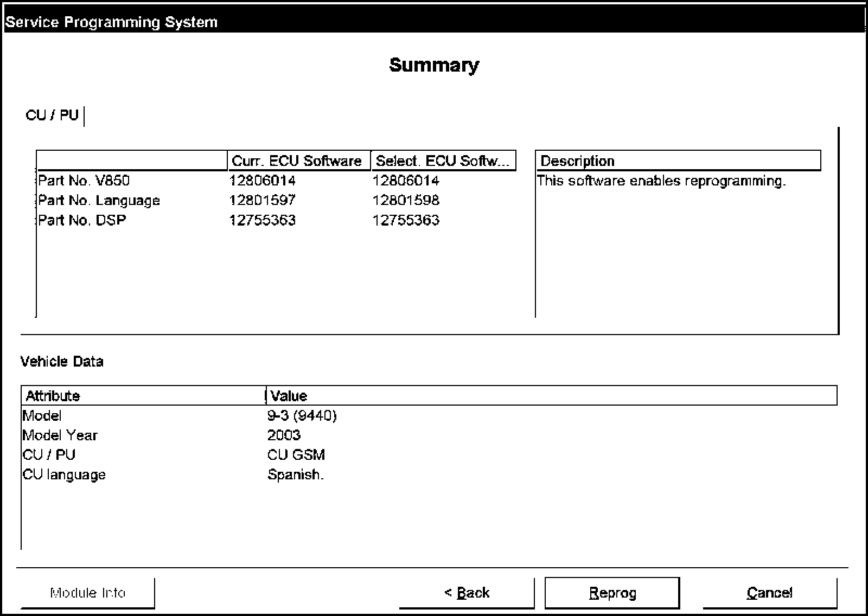Click the description text about reprogramming
This screenshot has height=616, width=868.
(x=661, y=181)
